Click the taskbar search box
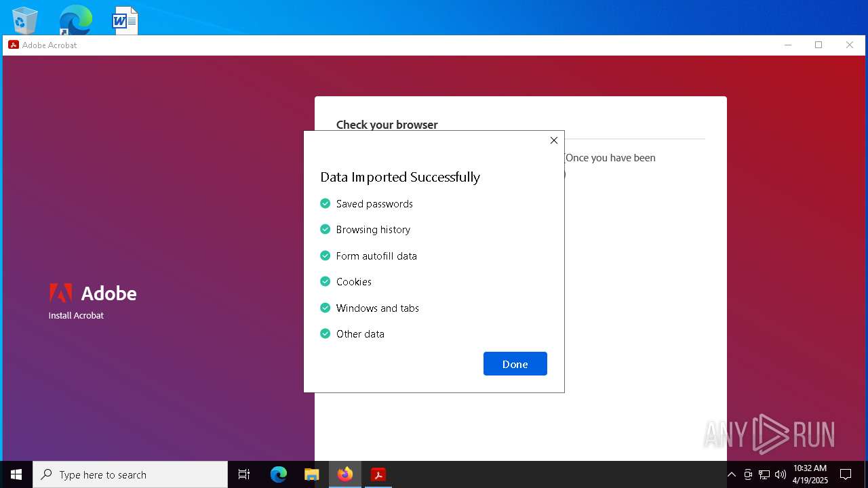Screen dimensions: 868x488 coord(130,474)
